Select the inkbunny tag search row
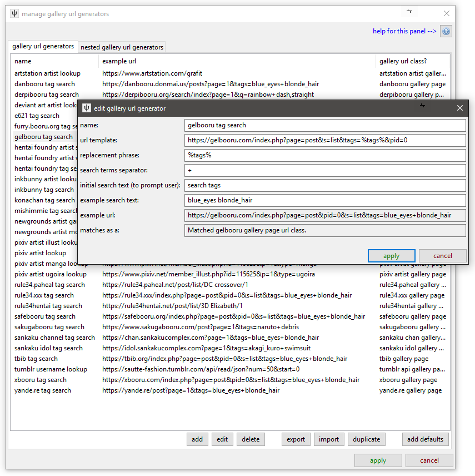Image resolution: width=475 pixels, height=476 pixels. coord(44,190)
